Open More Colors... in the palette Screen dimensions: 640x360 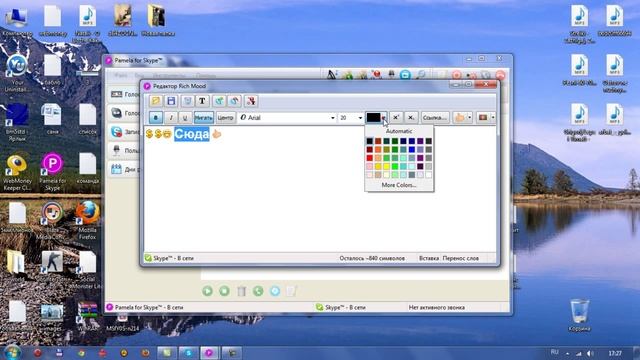(399, 185)
